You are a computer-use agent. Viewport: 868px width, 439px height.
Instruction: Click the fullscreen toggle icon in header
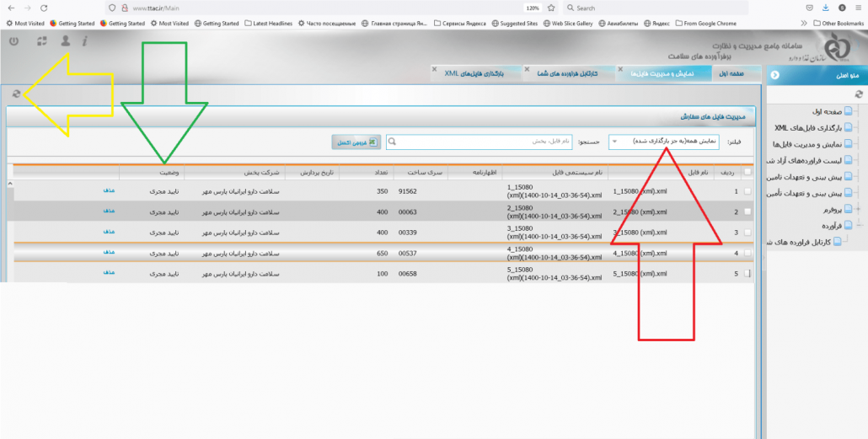coord(42,41)
